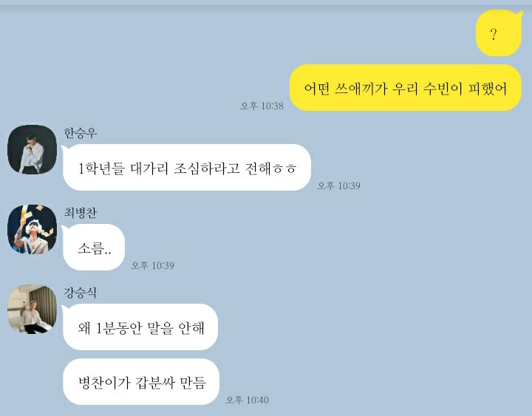
Task: Click the word 갑분싸 in the last message
Action: click(155, 383)
